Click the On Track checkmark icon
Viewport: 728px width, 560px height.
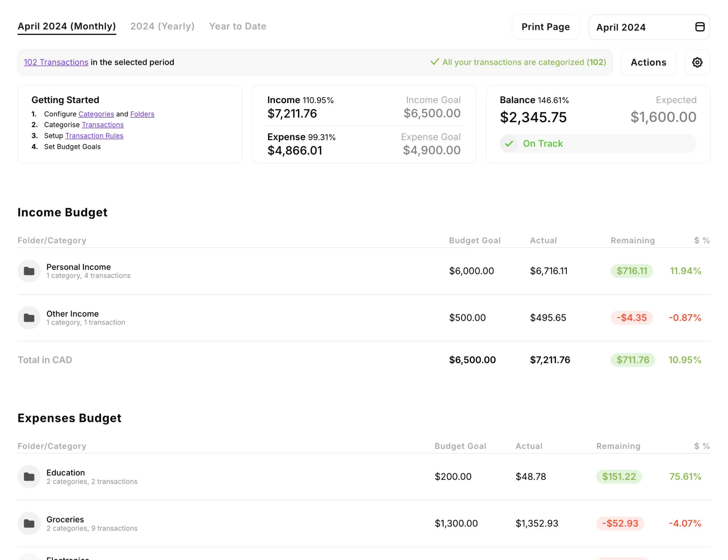[x=509, y=144]
